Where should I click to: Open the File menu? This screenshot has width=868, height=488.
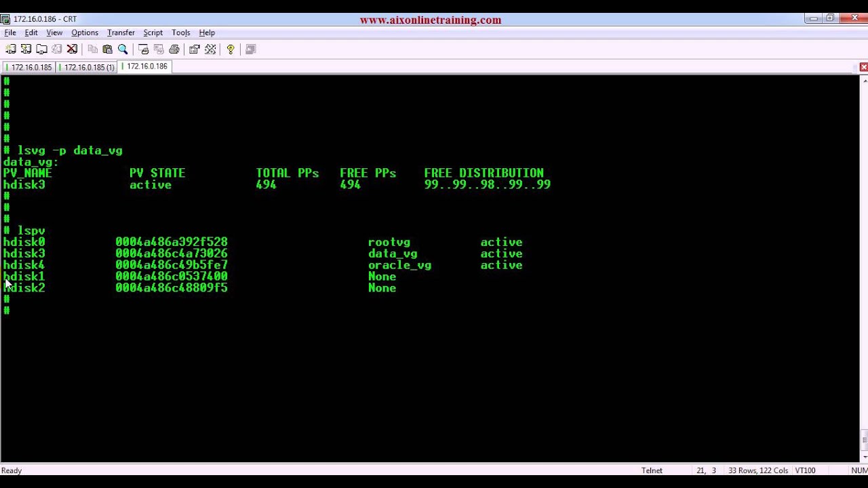(x=10, y=33)
